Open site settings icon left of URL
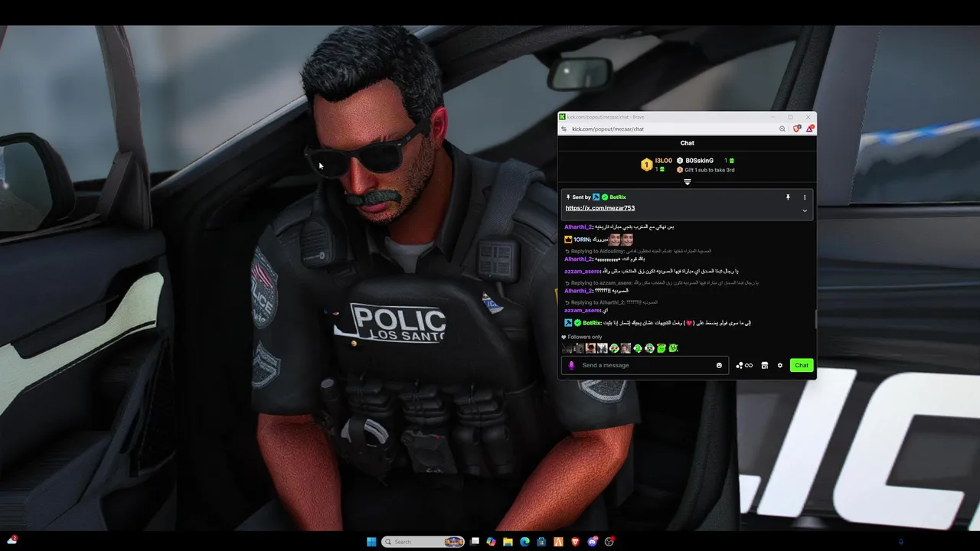Image resolution: width=980 pixels, height=551 pixels. coord(564,129)
